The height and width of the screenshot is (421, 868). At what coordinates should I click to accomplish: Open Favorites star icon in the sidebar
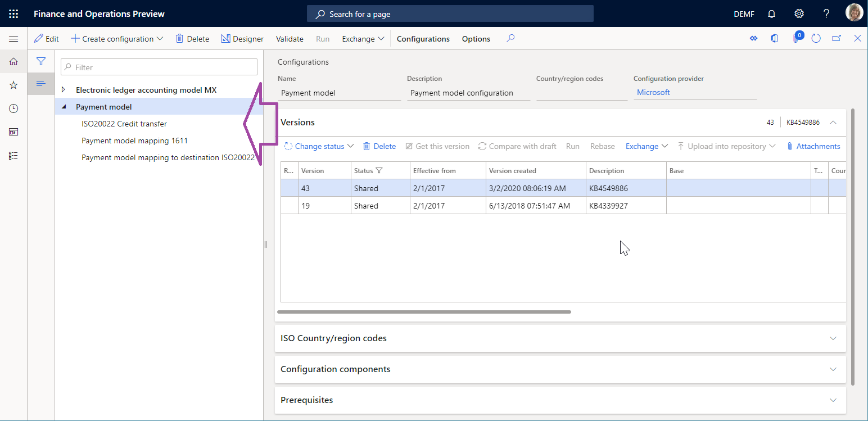pyautogui.click(x=13, y=85)
